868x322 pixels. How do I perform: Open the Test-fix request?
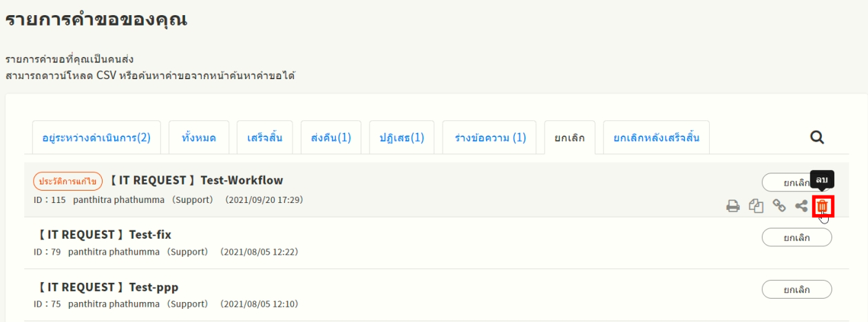coord(103,235)
